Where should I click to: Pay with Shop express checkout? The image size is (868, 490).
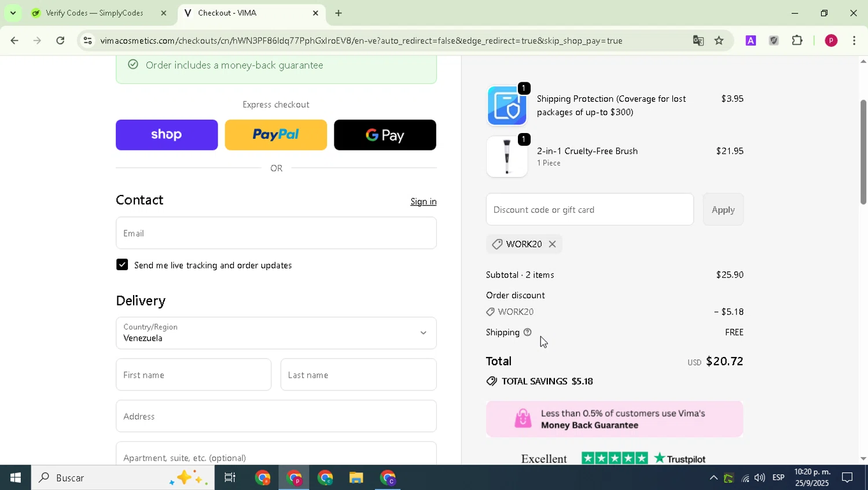coord(167,135)
